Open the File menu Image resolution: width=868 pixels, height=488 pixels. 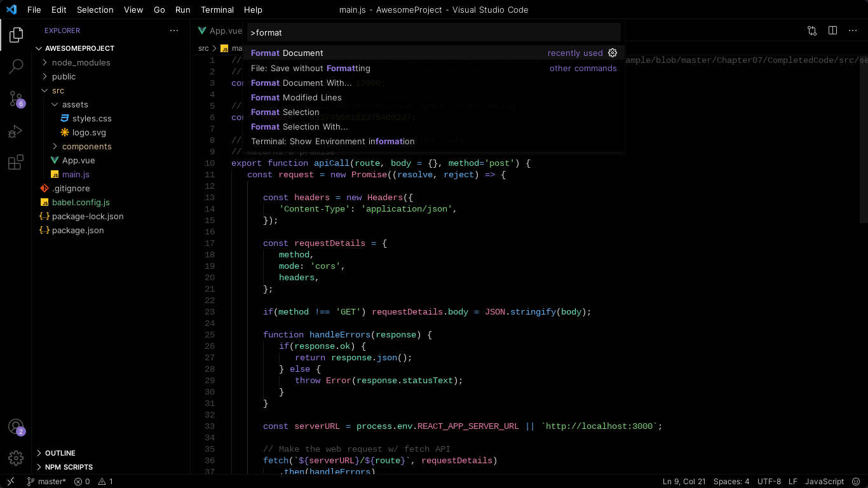(x=34, y=10)
